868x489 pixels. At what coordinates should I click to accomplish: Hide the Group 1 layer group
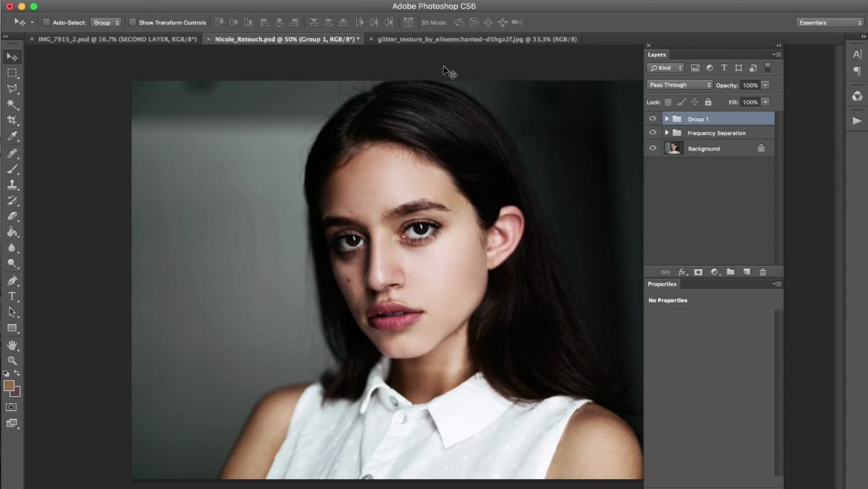(652, 119)
